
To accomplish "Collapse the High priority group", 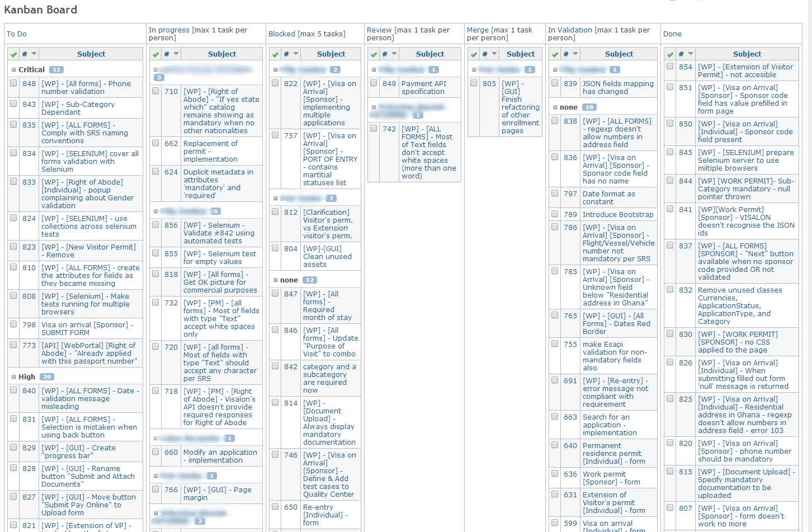I will (13, 377).
